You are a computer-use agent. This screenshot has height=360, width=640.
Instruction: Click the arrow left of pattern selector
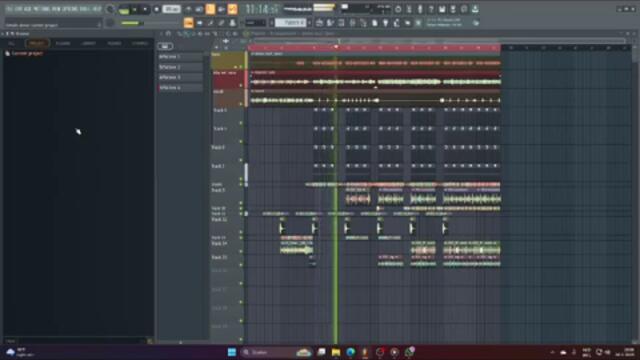pos(272,23)
